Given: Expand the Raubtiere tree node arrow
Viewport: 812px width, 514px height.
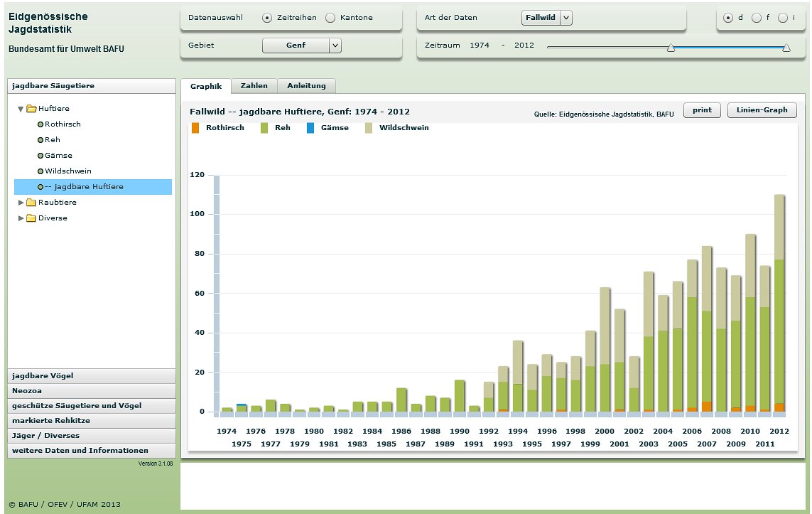Looking at the screenshot, I should tap(21, 203).
